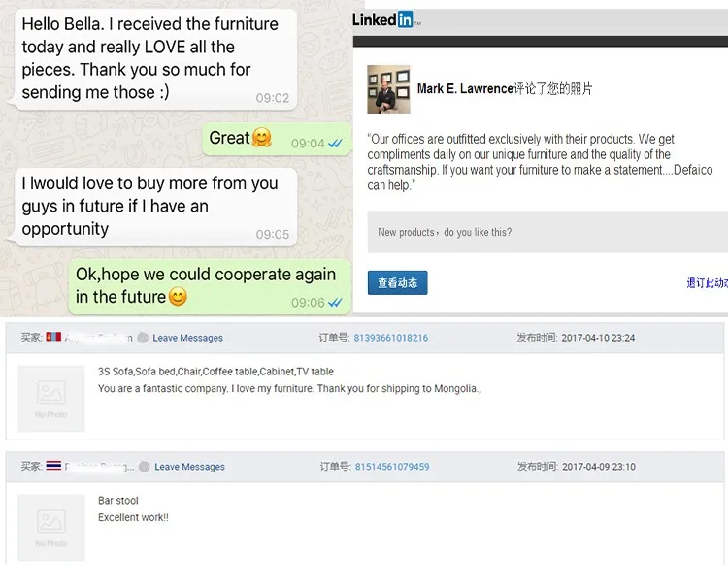Click the smiley emoji in the cooperate-again message
Viewport: 728px width, 586px height.
point(178,297)
